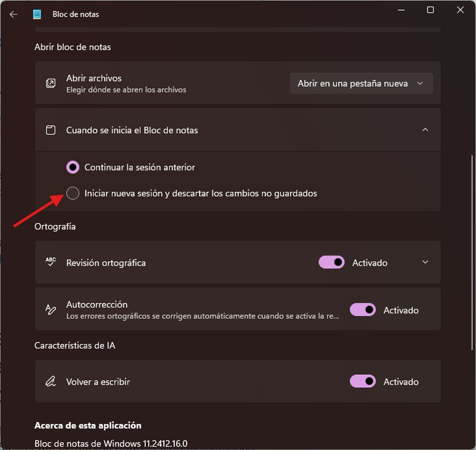The height and width of the screenshot is (450, 476).
Task: Click Acerca de esta aplicación heading
Action: (88, 425)
